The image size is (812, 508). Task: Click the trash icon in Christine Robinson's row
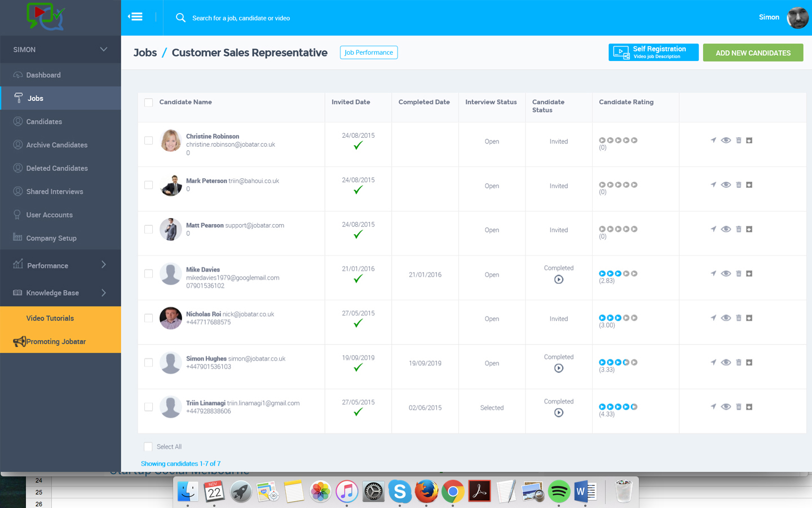738,141
